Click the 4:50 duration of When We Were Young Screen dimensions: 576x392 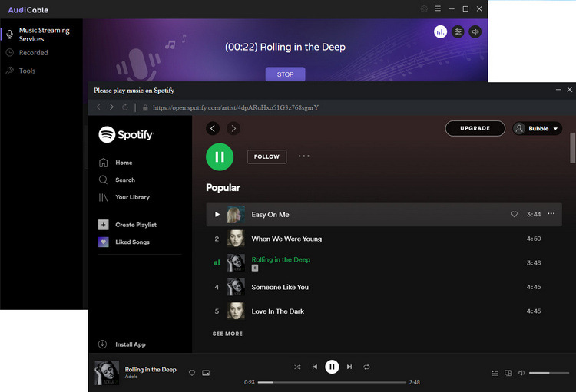point(534,239)
